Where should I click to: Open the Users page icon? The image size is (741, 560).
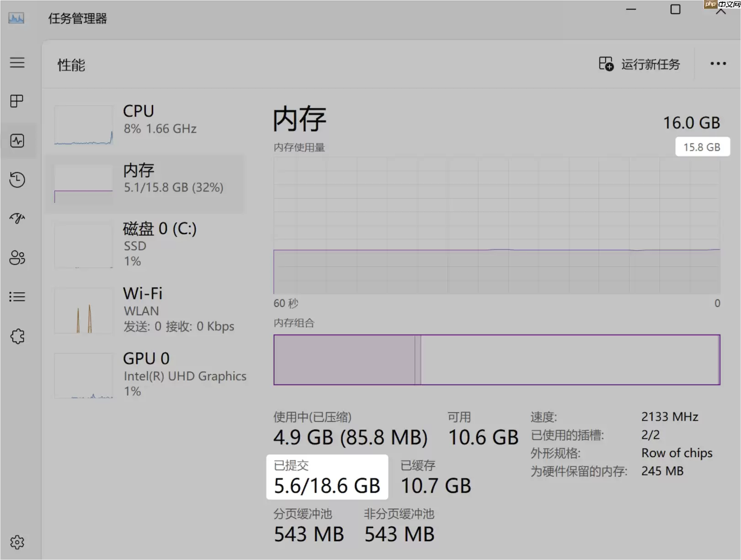click(17, 257)
